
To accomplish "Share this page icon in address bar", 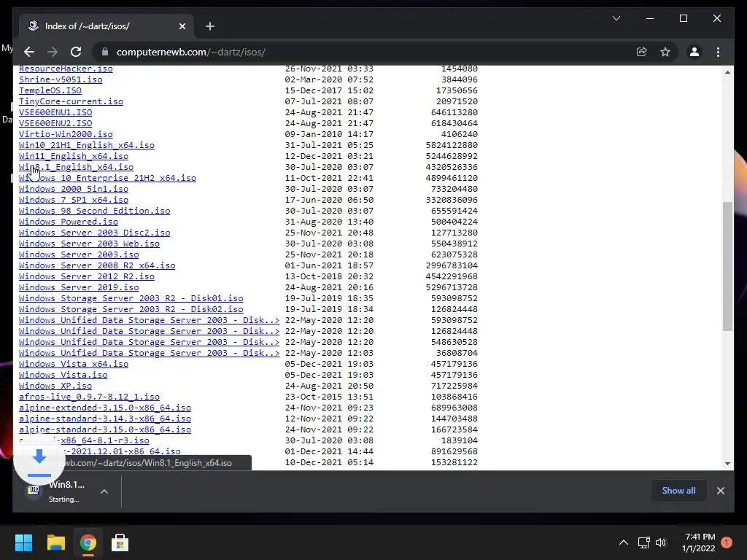I will pyautogui.click(x=642, y=52).
